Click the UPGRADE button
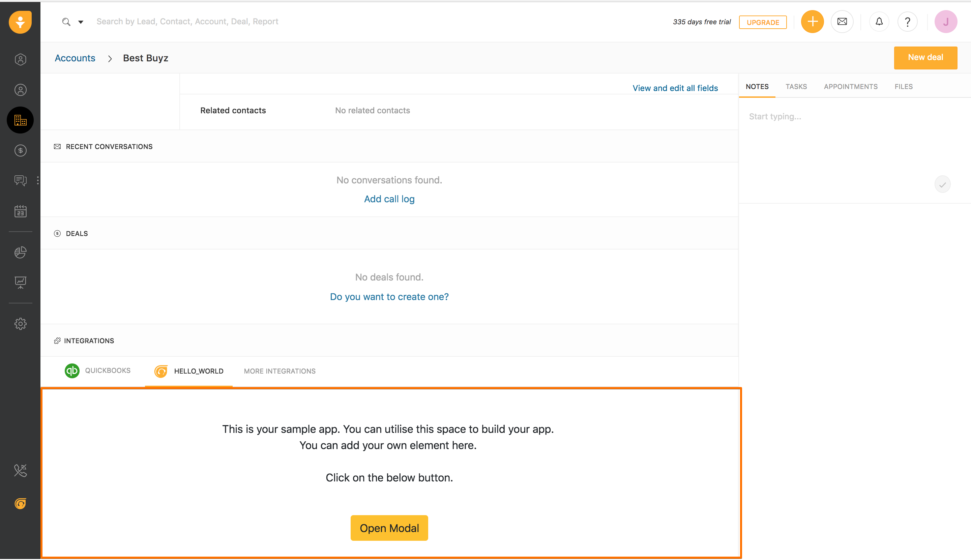The image size is (971, 560). tap(763, 22)
